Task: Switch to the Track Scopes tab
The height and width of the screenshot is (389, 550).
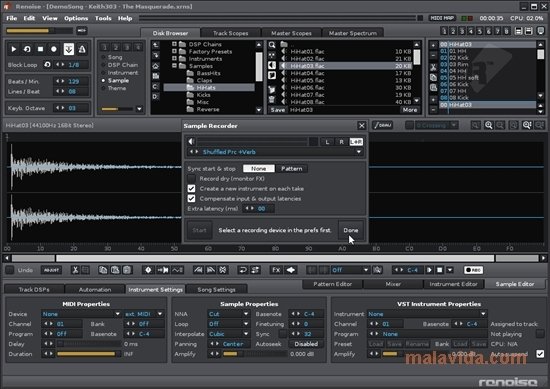Action: click(230, 33)
